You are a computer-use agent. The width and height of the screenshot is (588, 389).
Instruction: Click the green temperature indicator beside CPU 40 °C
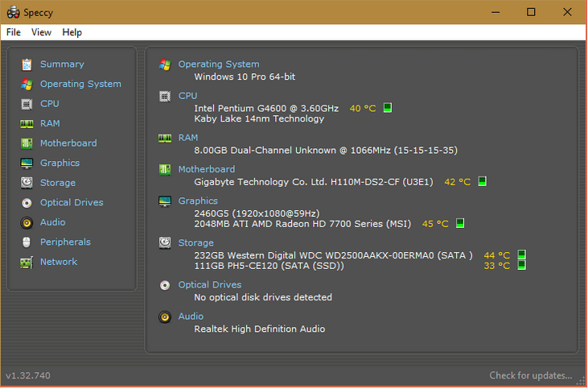(x=388, y=108)
